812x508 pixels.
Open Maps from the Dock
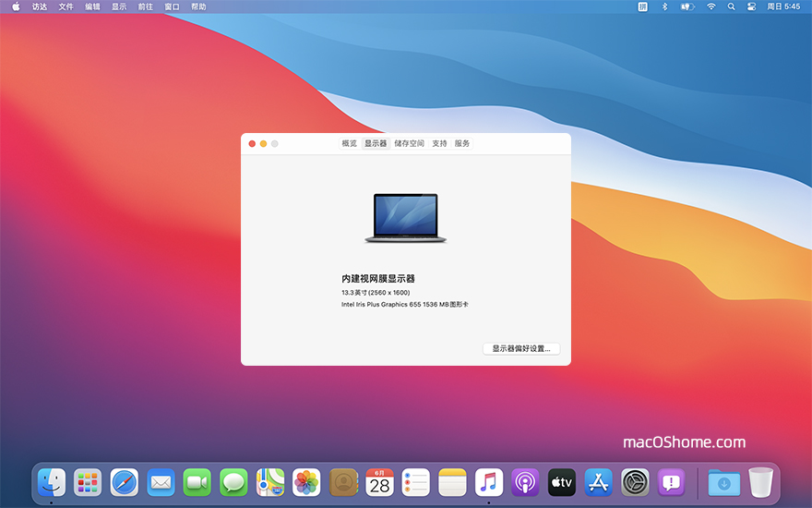[x=270, y=482]
